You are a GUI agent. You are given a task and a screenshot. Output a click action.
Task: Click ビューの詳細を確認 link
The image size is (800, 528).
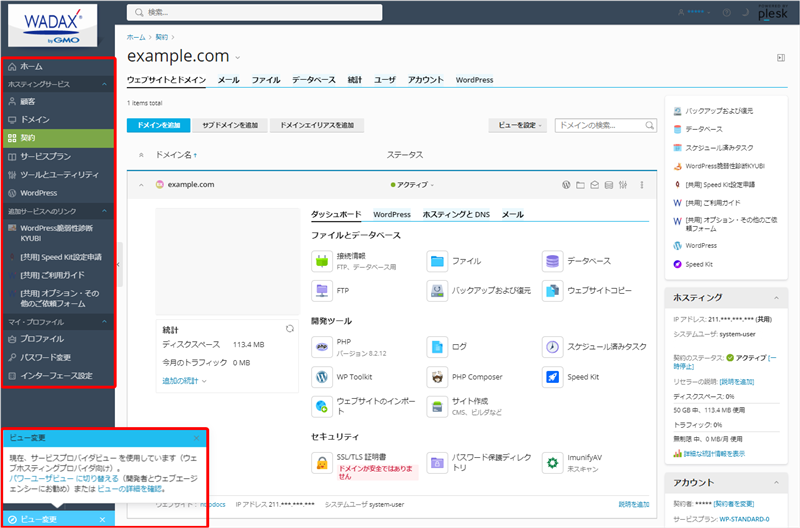130,489
